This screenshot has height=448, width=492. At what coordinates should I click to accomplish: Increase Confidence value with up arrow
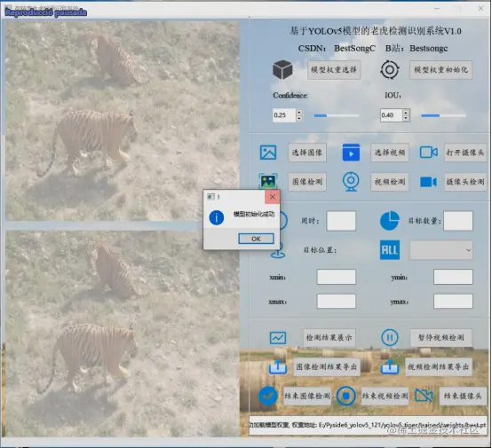pyautogui.click(x=299, y=112)
